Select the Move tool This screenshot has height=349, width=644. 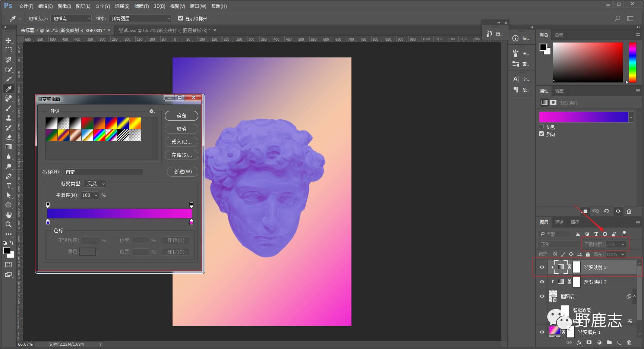coord(9,40)
